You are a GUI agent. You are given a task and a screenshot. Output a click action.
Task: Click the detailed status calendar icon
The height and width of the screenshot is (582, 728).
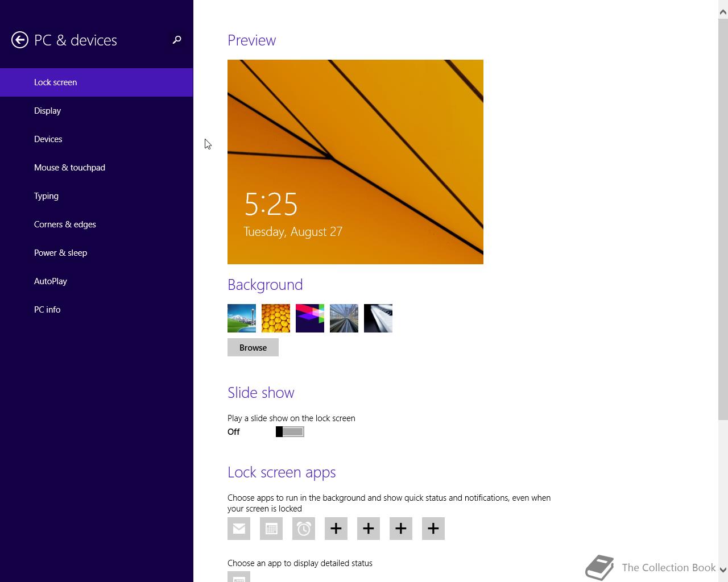tap(239, 577)
